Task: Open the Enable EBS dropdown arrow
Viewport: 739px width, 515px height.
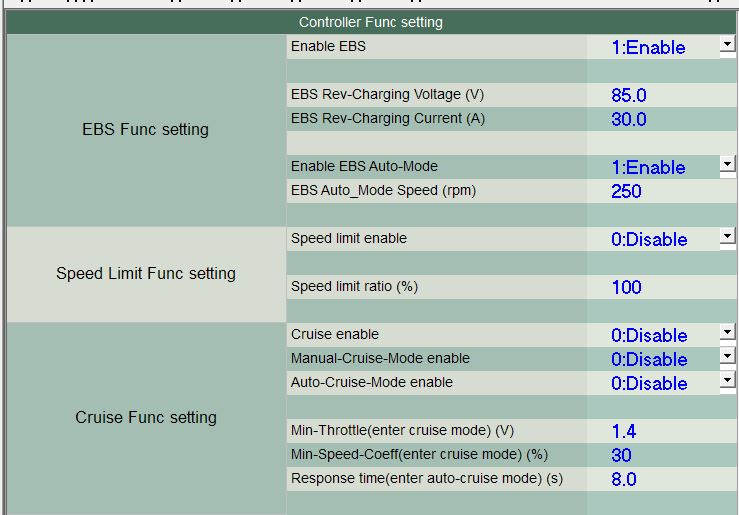Action: [727, 46]
